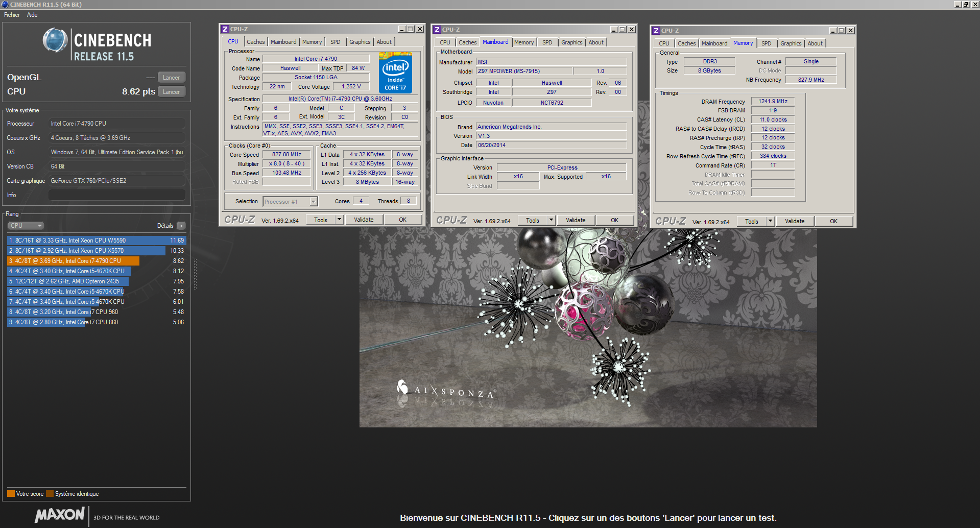Screen dimensions: 980x528
Task: Click Tools button in the Memory CPU-Z window
Action: [x=752, y=221]
